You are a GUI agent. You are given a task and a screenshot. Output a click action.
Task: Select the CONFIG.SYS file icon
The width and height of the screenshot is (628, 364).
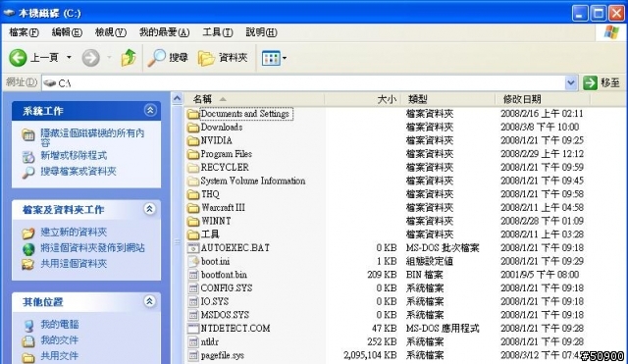pos(193,288)
